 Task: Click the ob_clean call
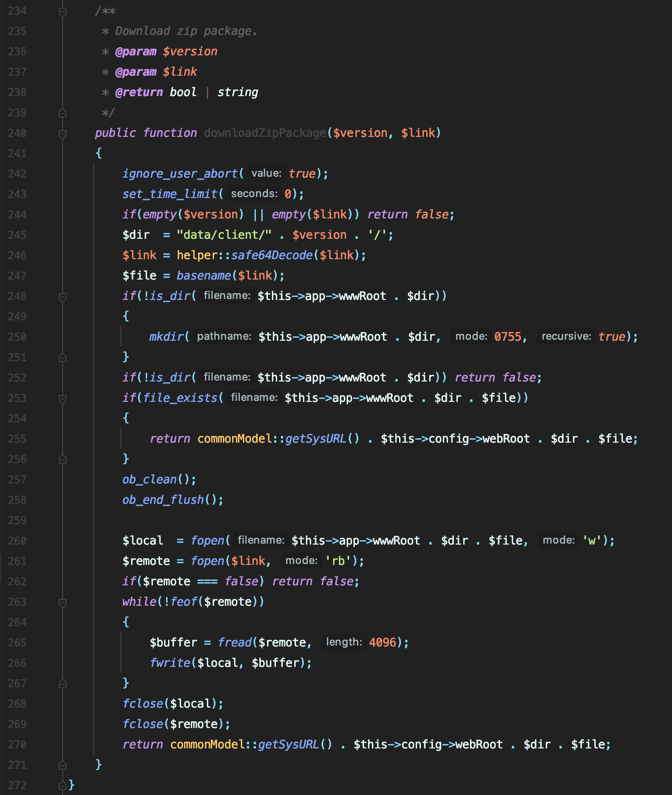coord(150,480)
